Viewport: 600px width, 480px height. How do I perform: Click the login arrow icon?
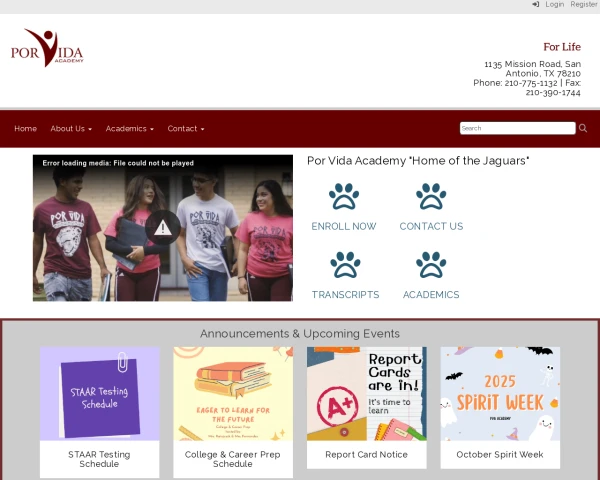pos(536,4)
